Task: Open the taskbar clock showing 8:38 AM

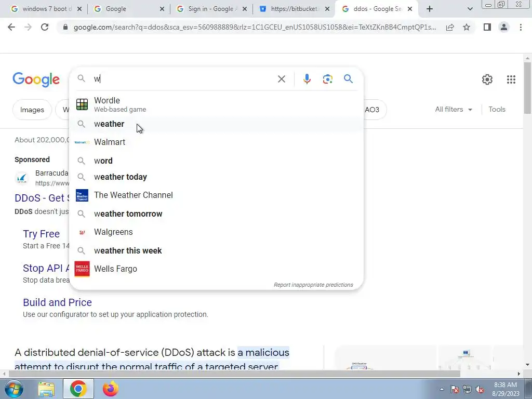Action: [x=505, y=389]
